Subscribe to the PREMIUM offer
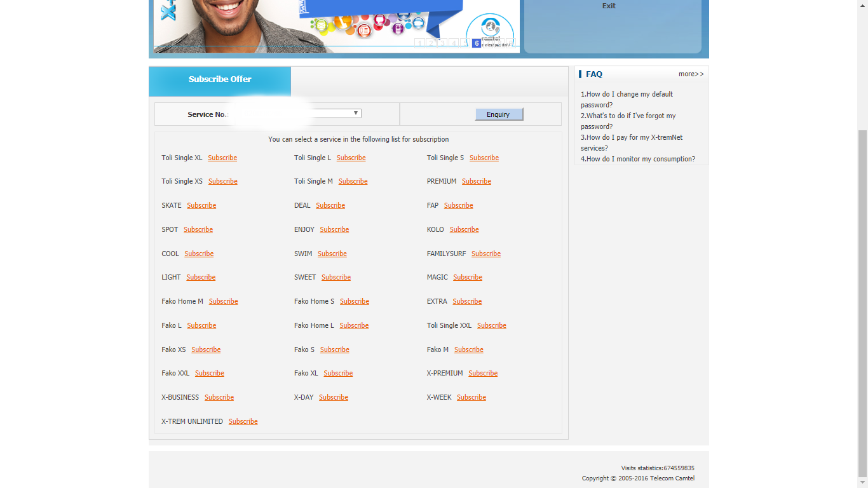Image resolution: width=868 pixels, height=488 pixels. pos(477,182)
